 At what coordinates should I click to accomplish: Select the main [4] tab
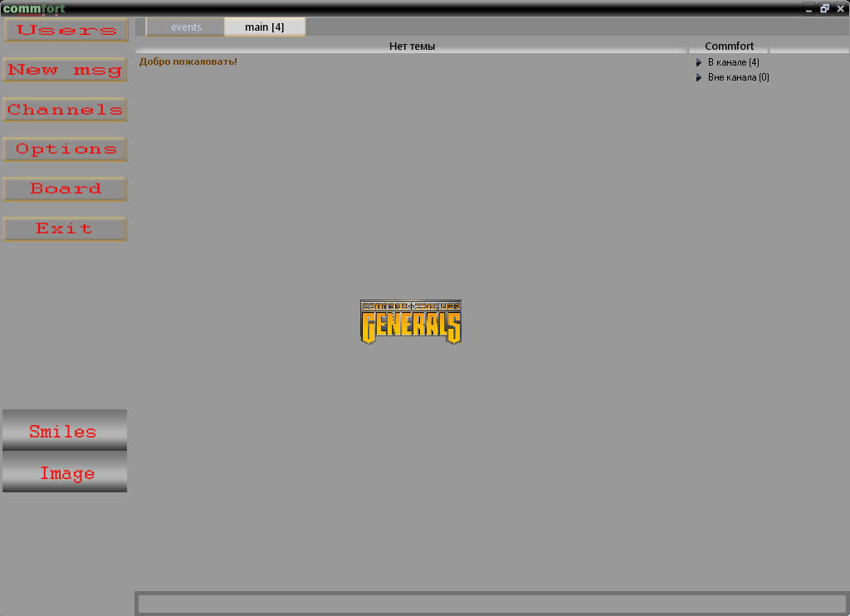(x=265, y=27)
